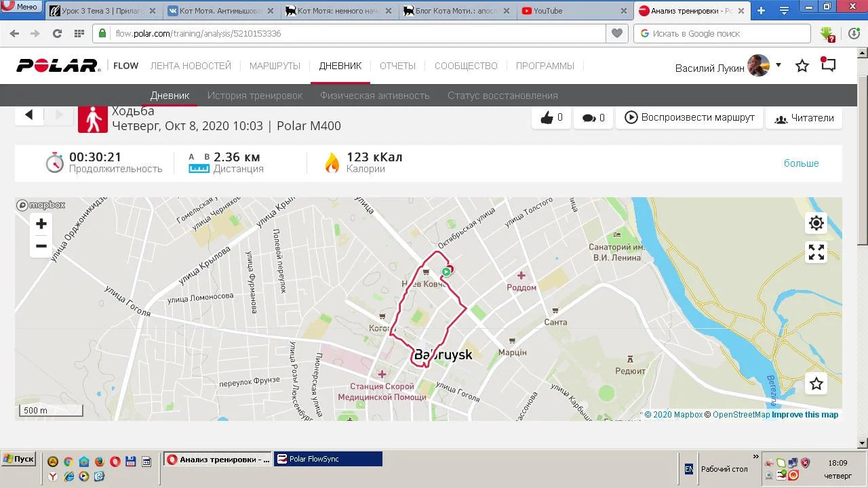Center map on the route with locate icon

point(816,223)
